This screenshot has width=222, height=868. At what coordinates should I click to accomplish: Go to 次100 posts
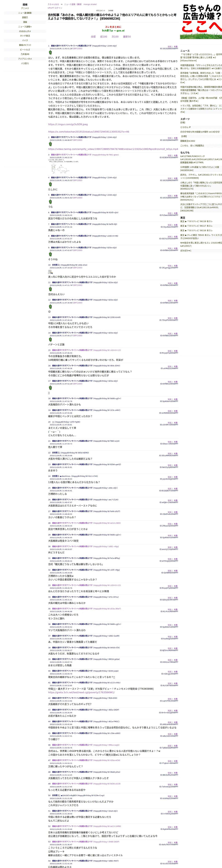click(x=115, y=37)
